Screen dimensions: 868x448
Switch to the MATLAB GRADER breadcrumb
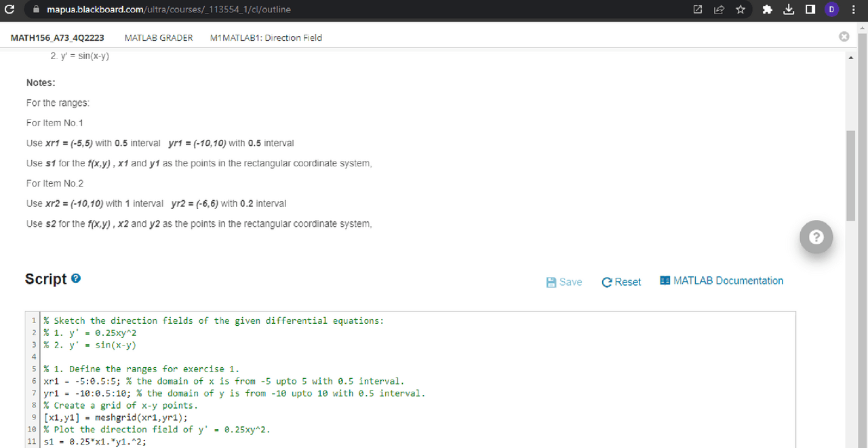(x=158, y=37)
